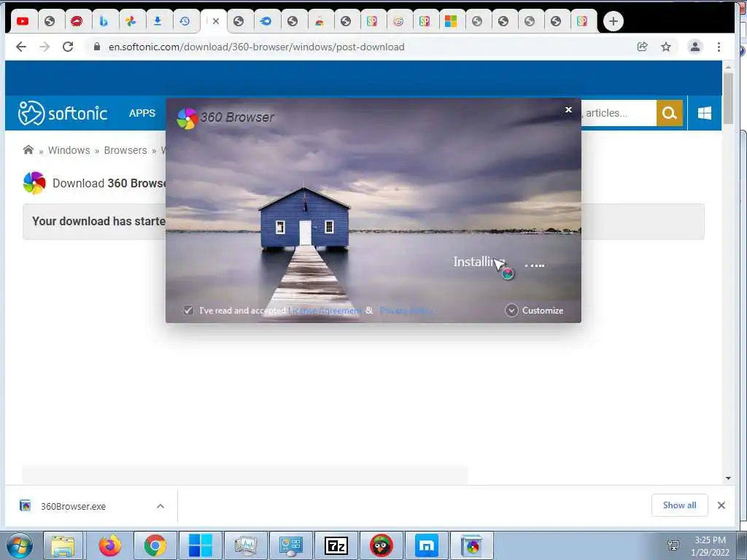Go to Softonic home breadcrumb icon
This screenshot has height=560, width=747.
[28, 150]
